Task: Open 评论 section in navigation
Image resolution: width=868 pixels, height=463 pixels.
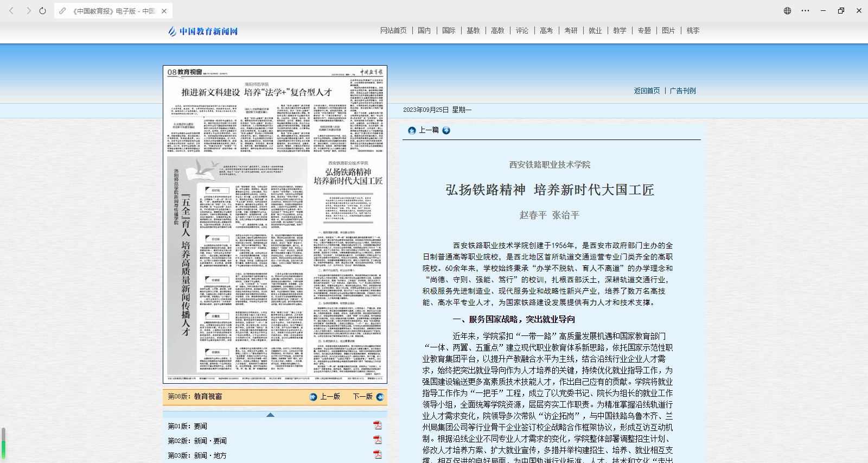Action: point(522,30)
